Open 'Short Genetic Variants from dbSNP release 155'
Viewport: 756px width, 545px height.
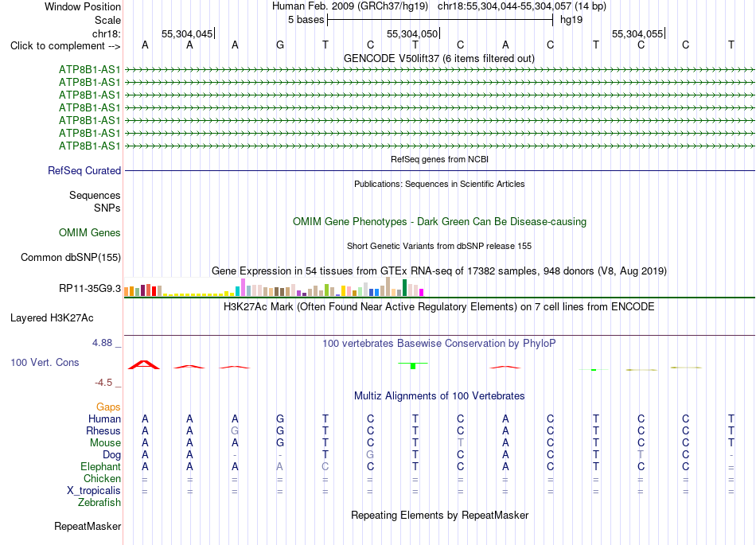439,246
